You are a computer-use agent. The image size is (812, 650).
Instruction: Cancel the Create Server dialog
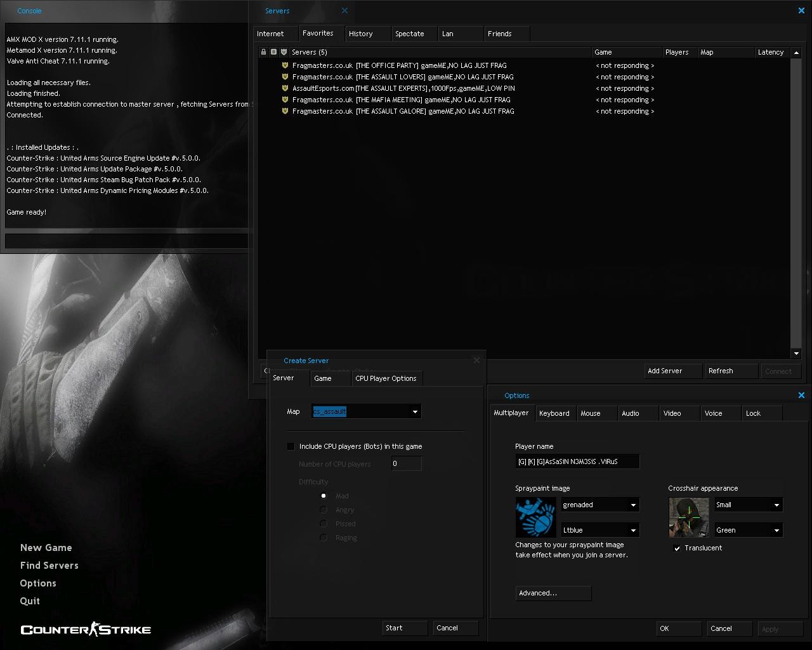pyautogui.click(x=455, y=628)
